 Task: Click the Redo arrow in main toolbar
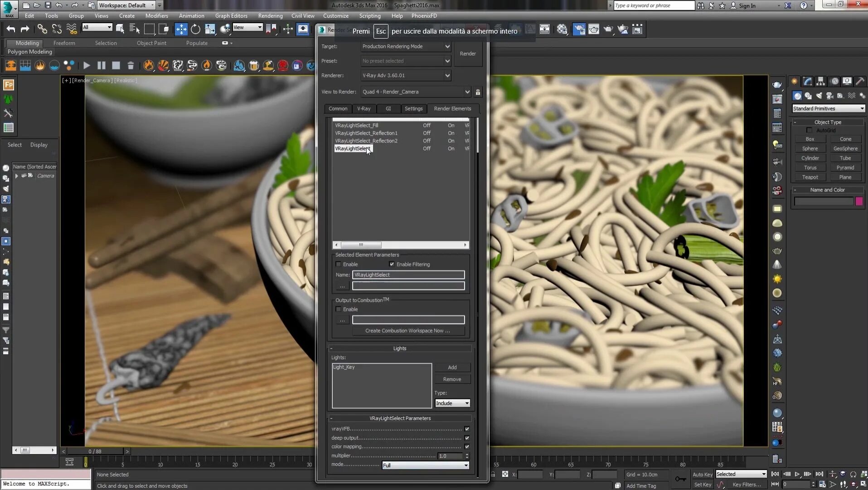click(25, 29)
